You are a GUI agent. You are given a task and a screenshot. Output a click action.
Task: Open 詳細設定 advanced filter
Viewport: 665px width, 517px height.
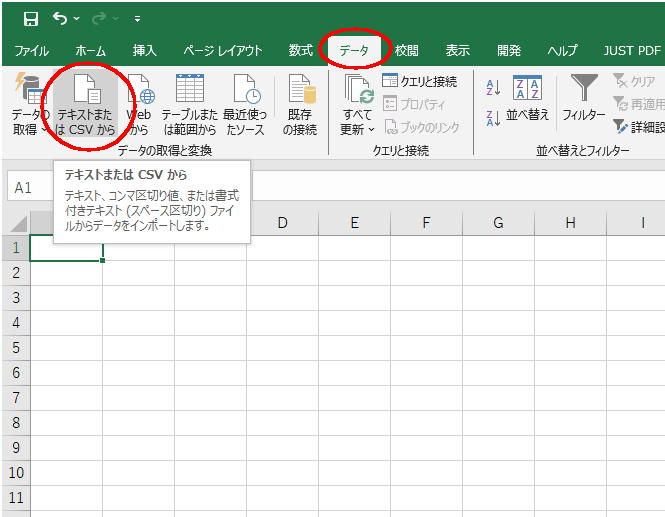point(639,126)
